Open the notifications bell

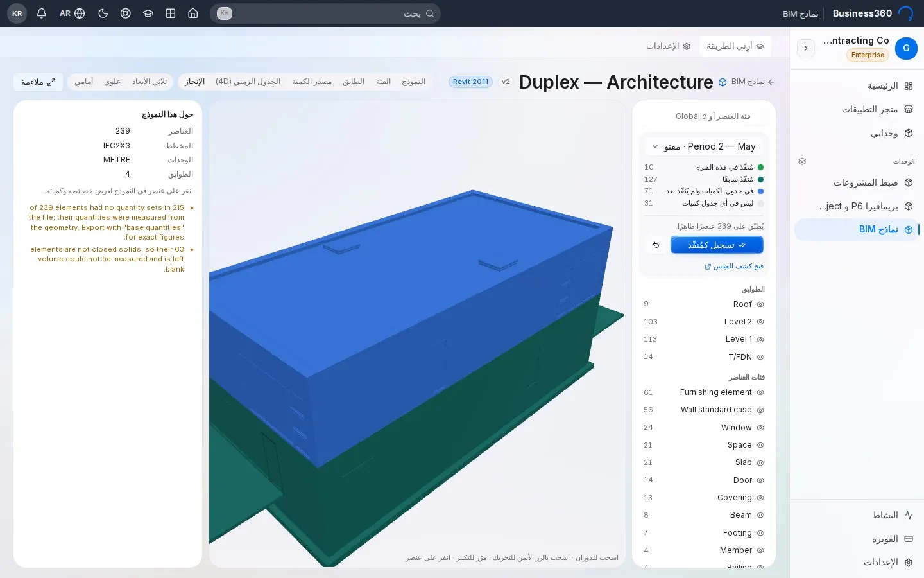click(42, 13)
